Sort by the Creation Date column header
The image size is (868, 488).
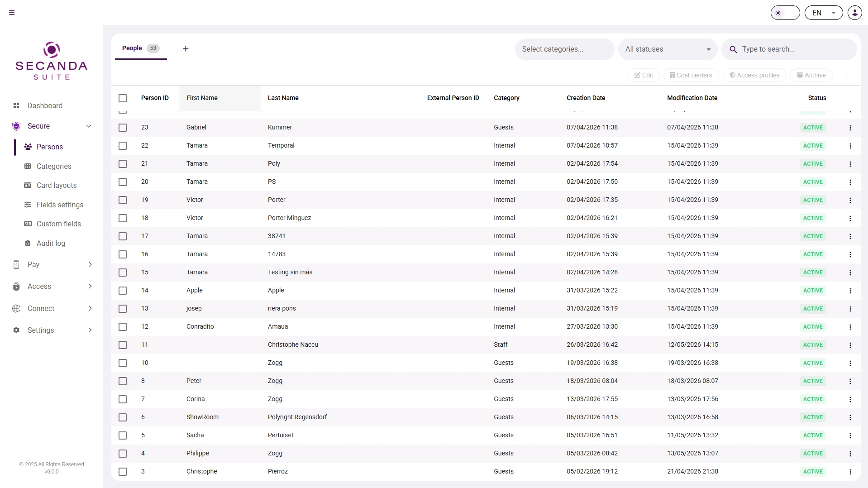pos(586,98)
